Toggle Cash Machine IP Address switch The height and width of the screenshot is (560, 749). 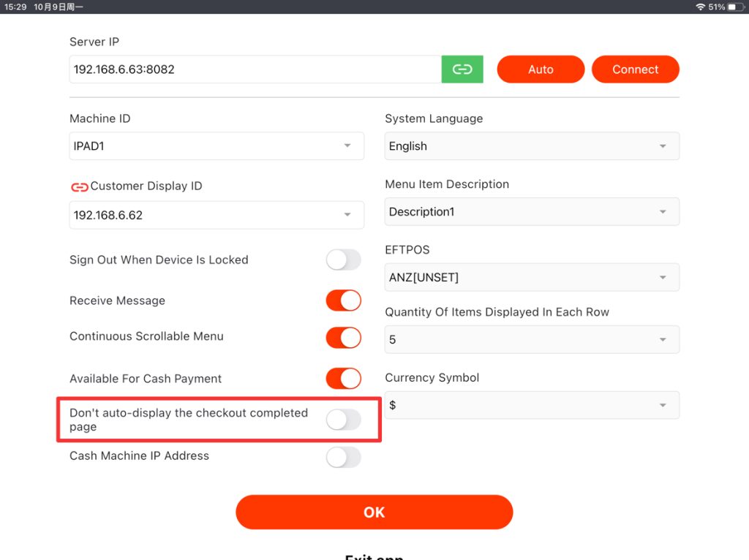click(x=343, y=457)
